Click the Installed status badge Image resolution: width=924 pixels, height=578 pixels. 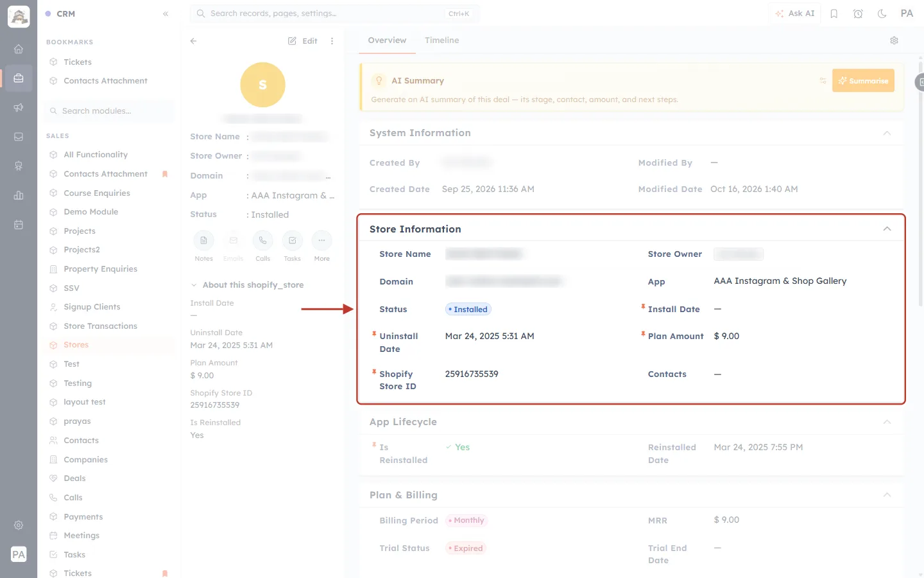coord(468,310)
